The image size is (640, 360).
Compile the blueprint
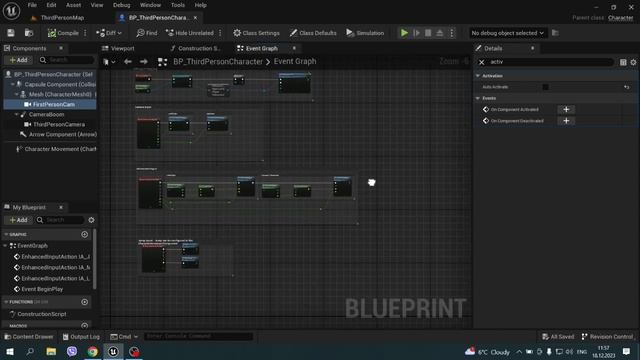pos(63,33)
